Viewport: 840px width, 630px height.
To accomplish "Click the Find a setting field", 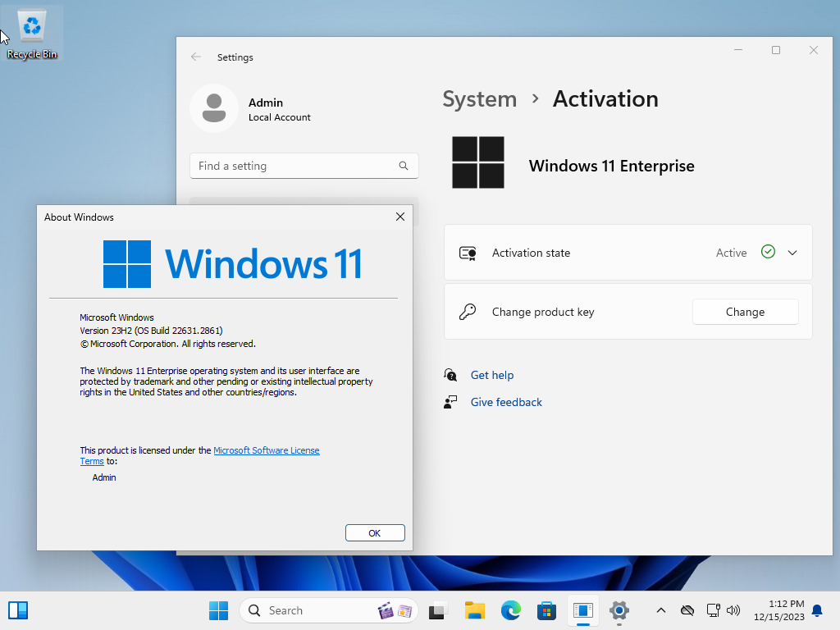I will [x=304, y=166].
